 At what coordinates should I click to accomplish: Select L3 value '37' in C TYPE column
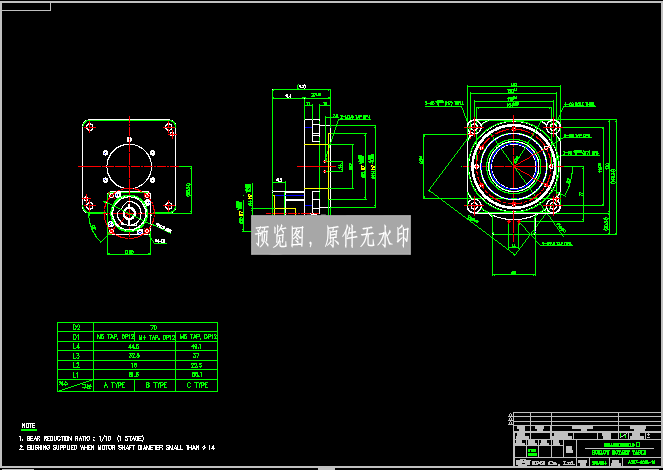(x=196, y=355)
